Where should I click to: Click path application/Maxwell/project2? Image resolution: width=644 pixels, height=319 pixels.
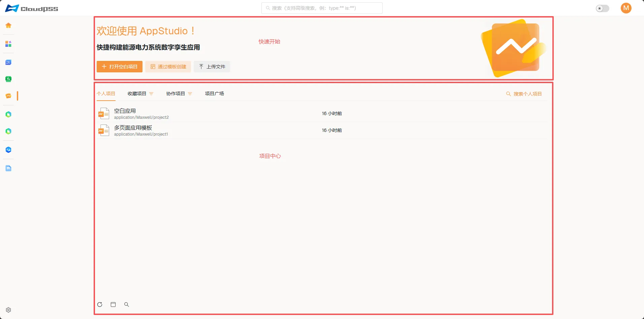[x=141, y=117]
